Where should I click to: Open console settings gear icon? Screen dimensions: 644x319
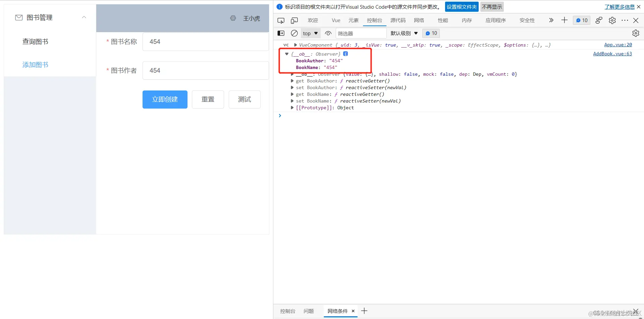(x=636, y=33)
